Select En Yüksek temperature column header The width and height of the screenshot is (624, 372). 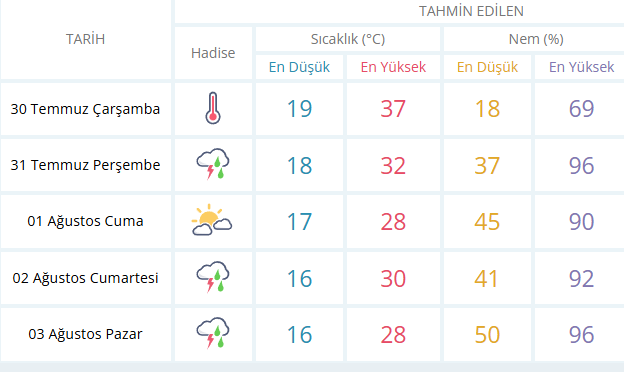[x=393, y=67]
